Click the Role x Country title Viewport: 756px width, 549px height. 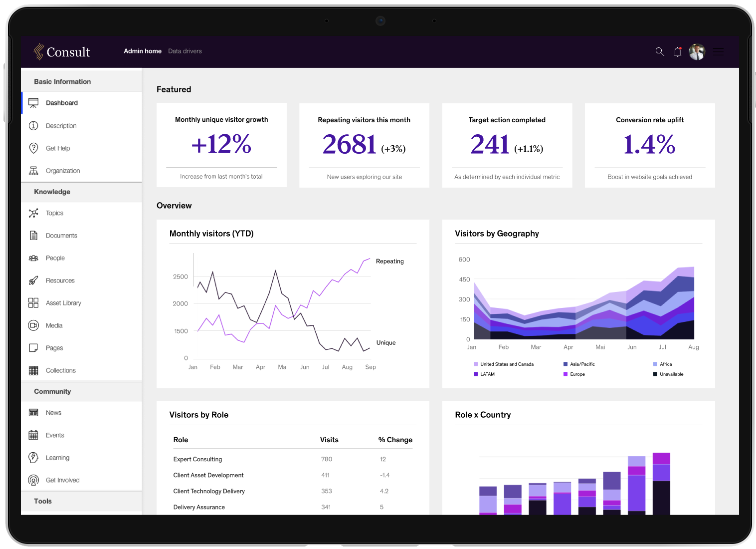click(483, 415)
